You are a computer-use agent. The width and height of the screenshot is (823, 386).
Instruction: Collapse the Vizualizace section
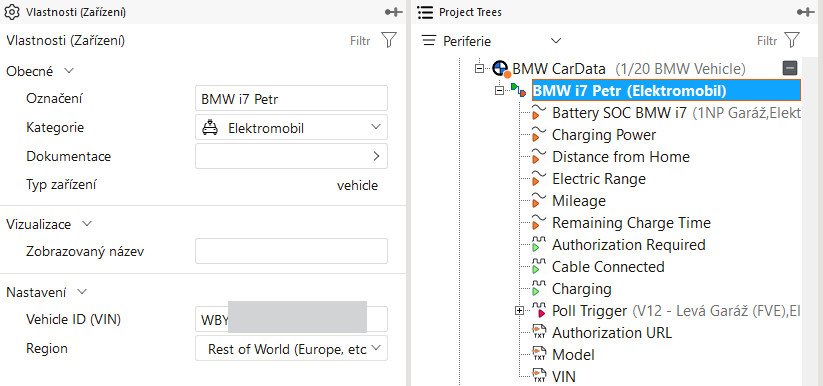(x=87, y=224)
